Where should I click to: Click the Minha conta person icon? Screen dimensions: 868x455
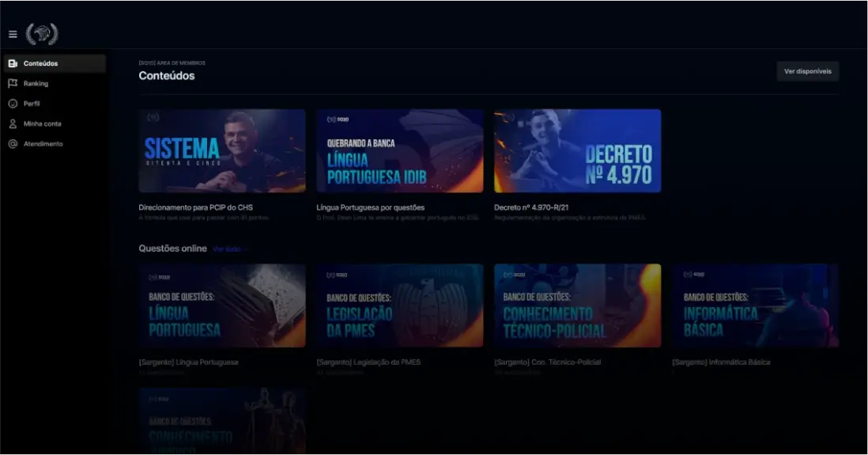click(13, 123)
